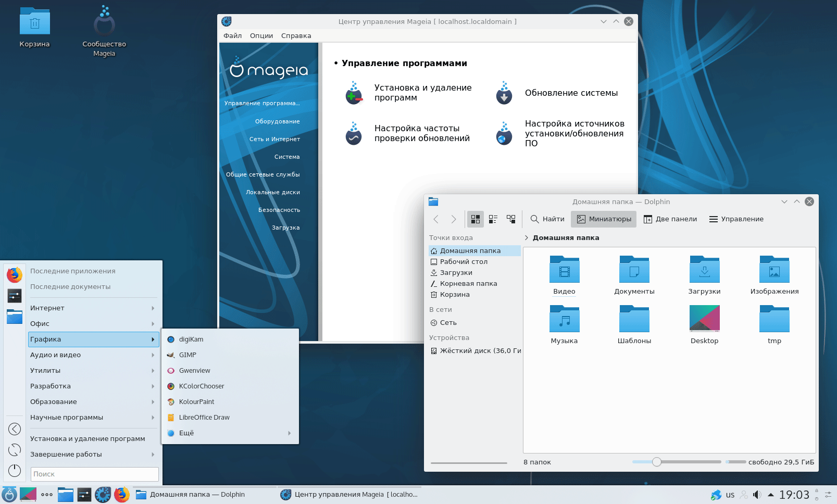
Task: Open software sources configuration icon
Action: (504, 134)
